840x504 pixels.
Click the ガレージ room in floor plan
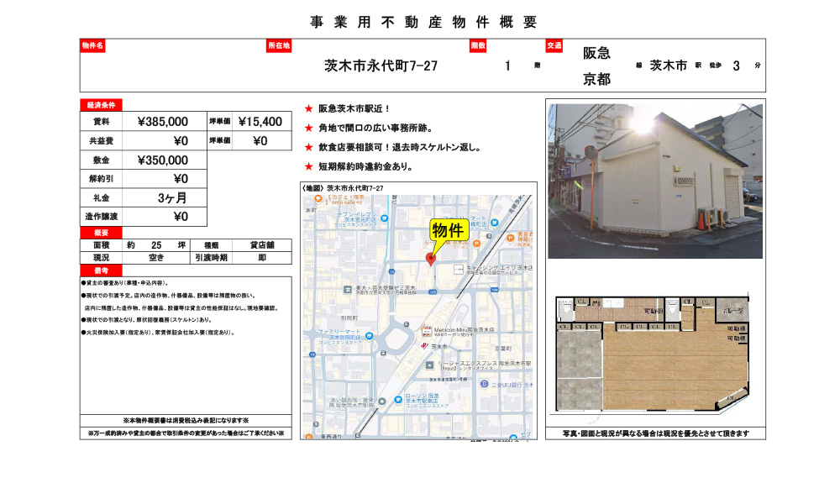coord(732,310)
